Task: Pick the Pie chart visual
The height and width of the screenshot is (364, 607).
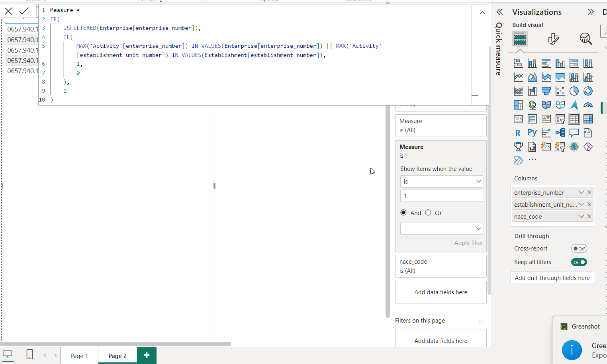Action: pyautogui.click(x=574, y=91)
